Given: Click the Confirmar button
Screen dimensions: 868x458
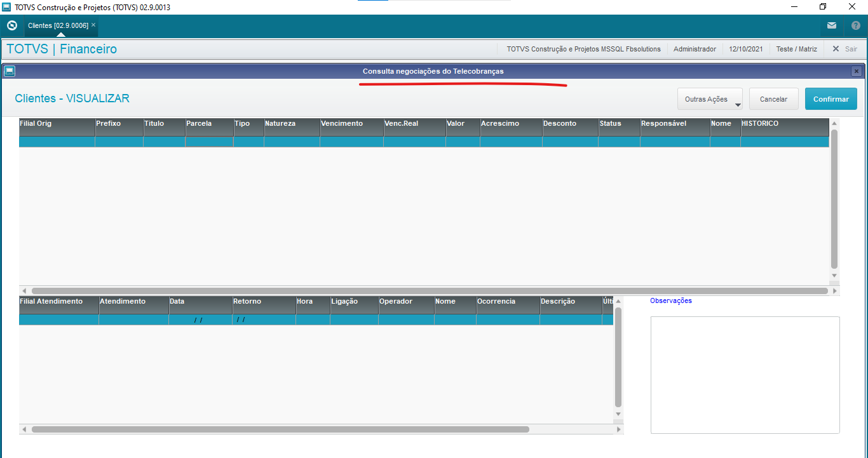Looking at the screenshot, I should 831,99.
